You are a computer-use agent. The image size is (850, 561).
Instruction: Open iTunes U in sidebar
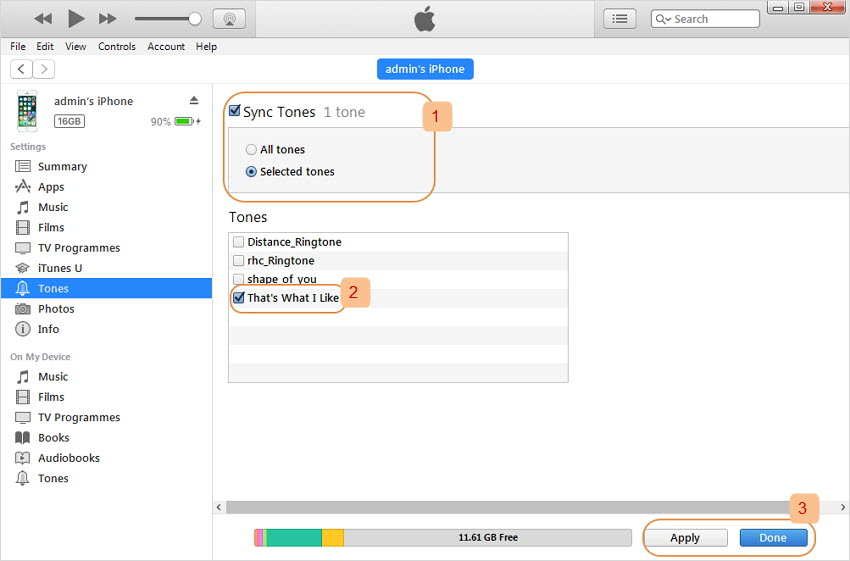[106, 268]
